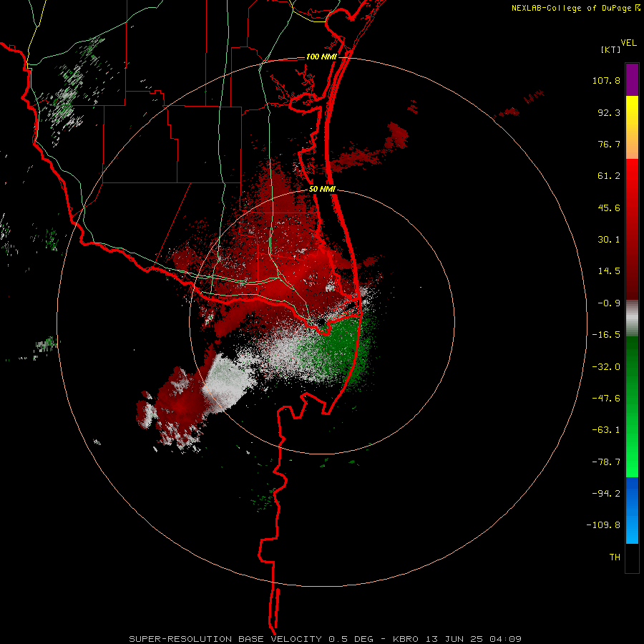Click the yellow segment of velocity color bar

[632, 127]
